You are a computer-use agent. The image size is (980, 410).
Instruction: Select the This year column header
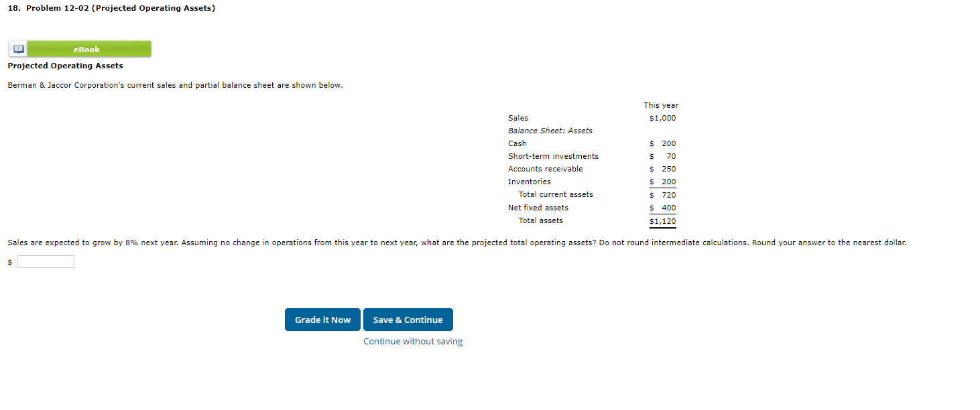coord(660,105)
